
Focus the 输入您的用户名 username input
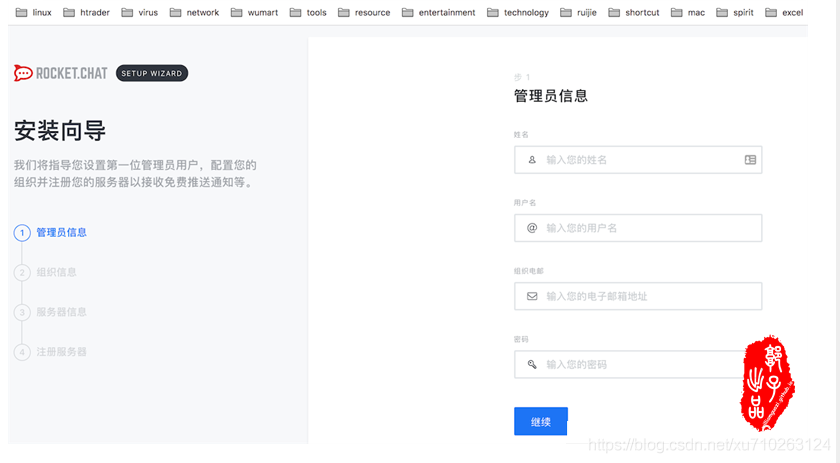[x=638, y=228]
